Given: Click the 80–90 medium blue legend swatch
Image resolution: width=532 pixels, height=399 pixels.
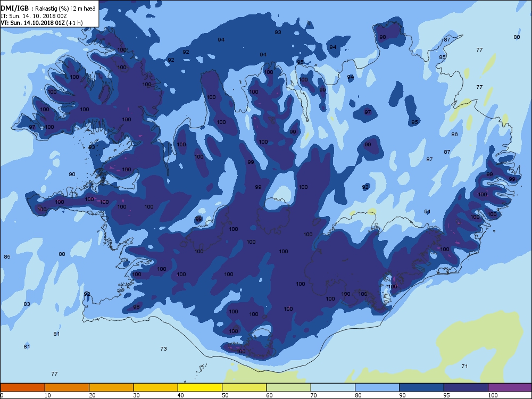Looking at the screenshot, I should coord(377,387).
